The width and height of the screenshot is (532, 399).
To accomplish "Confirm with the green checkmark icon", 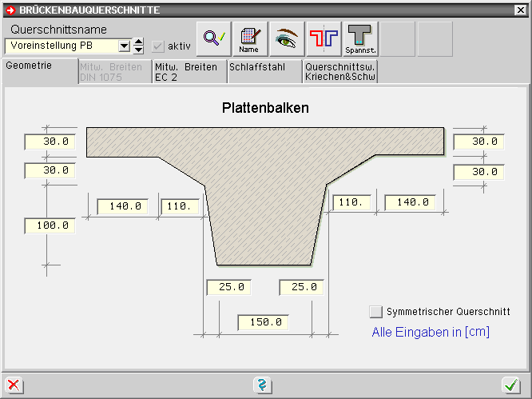I will click(x=510, y=385).
